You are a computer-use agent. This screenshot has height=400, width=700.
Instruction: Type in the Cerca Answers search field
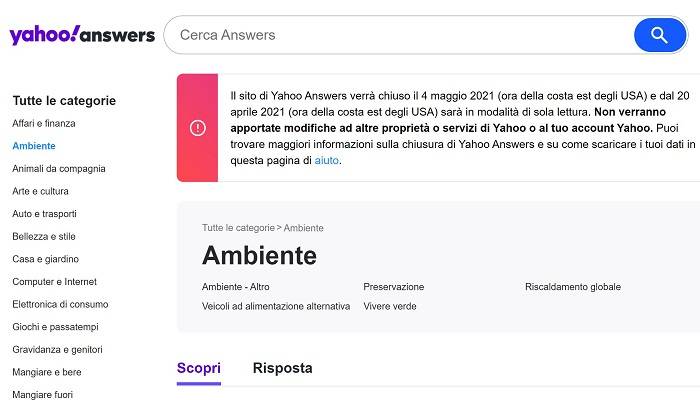(x=400, y=35)
